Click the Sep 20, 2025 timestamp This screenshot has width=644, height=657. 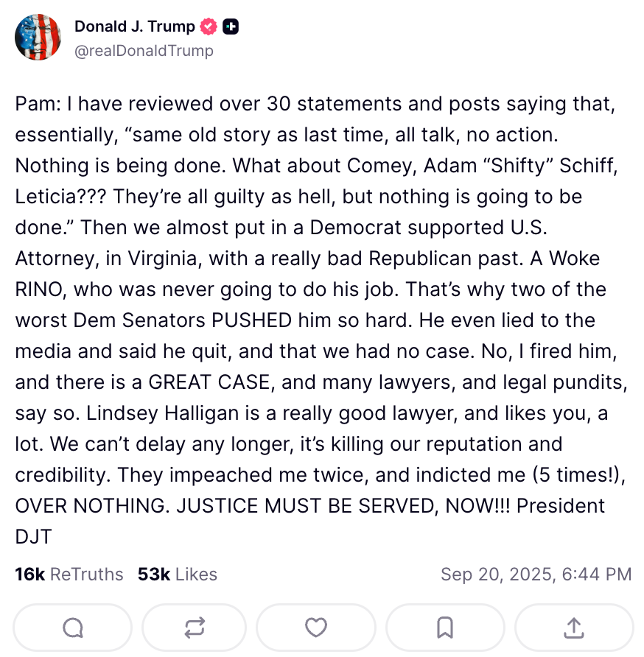coord(536,574)
